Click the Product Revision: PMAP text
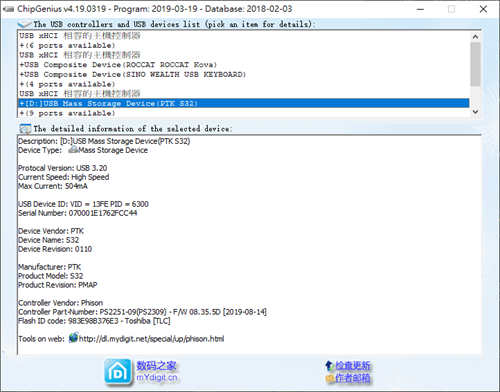This screenshot has width=500, height=392. (57, 285)
